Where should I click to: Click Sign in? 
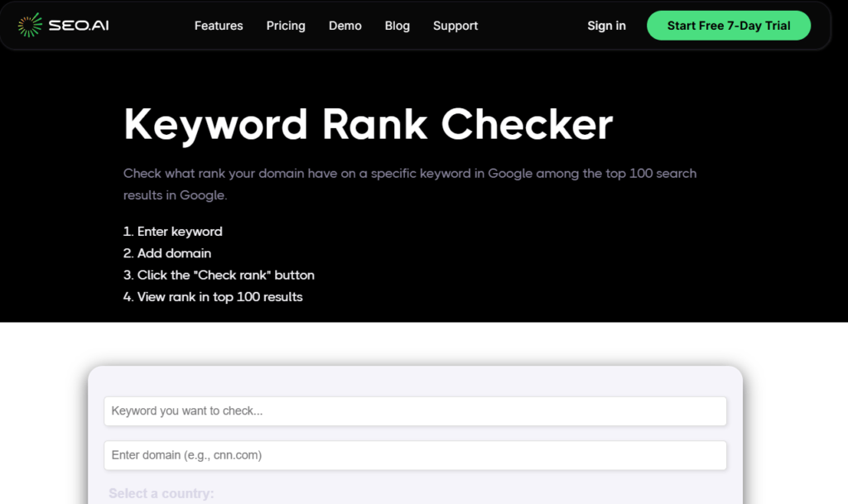pyautogui.click(x=606, y=26)
